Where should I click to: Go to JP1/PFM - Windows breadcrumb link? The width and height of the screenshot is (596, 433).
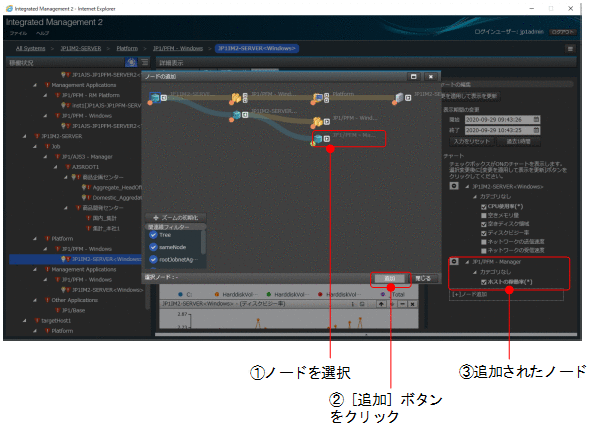pos(178,49)
